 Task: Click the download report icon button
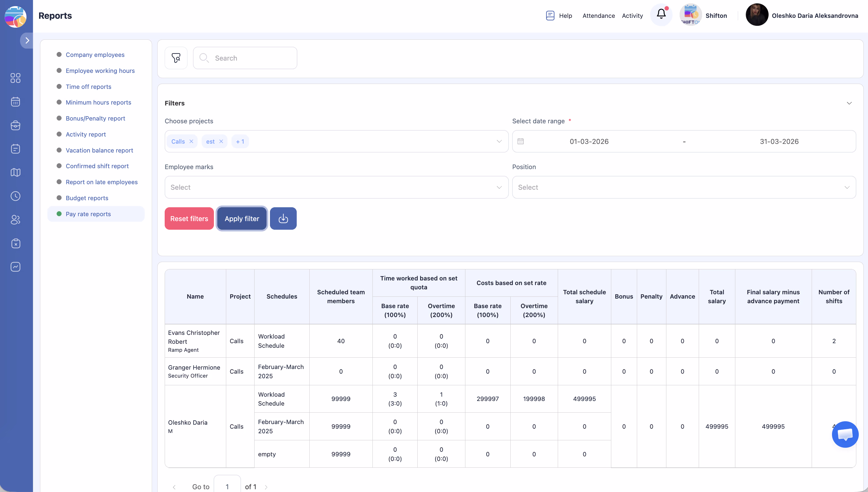click(x=283, y=219)
